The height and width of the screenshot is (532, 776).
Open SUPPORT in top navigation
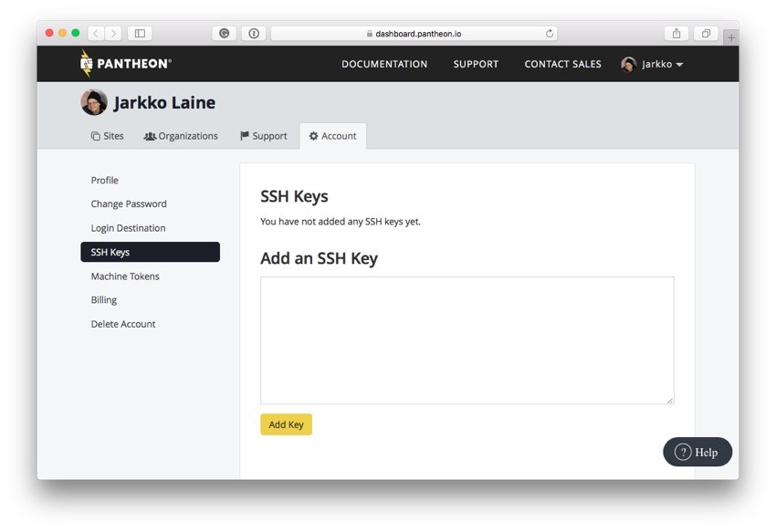(476, 64)
